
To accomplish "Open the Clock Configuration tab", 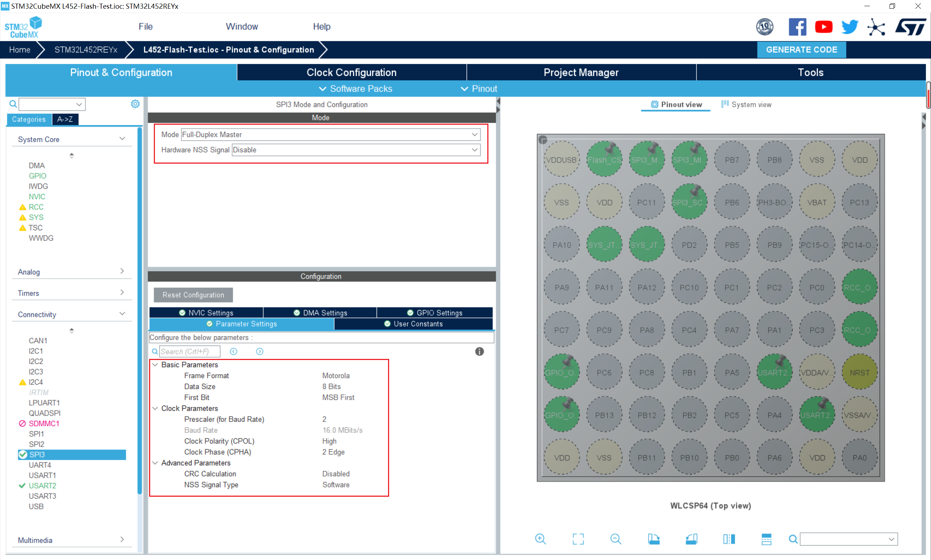I will point(351,72).
